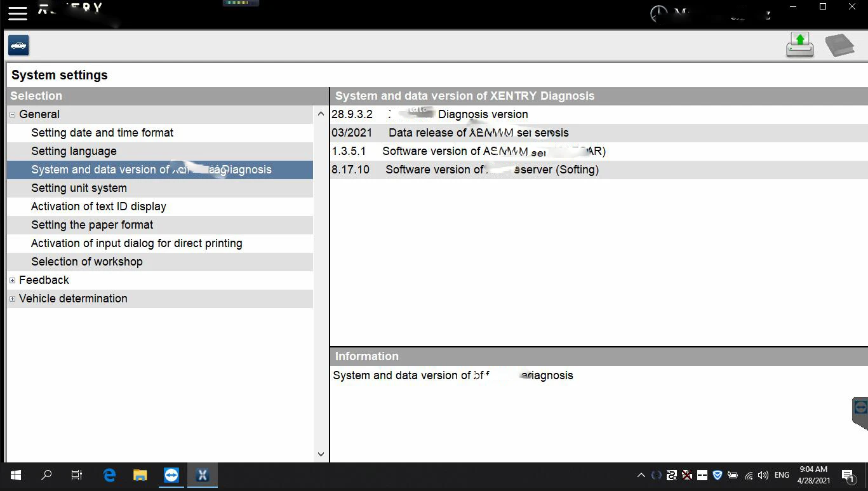Click the Information panel description text

click(x=453, y=375)
